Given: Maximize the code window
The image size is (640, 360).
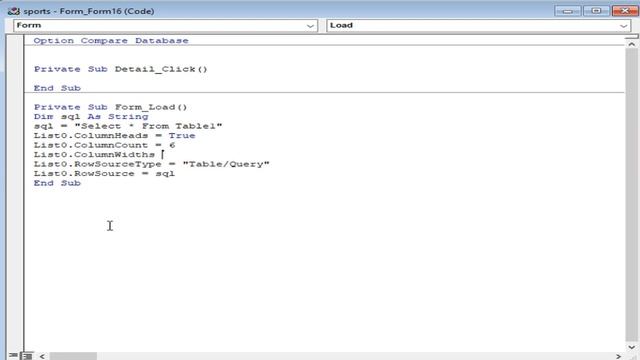Looking at the screenshot, I should click(596, 11).
